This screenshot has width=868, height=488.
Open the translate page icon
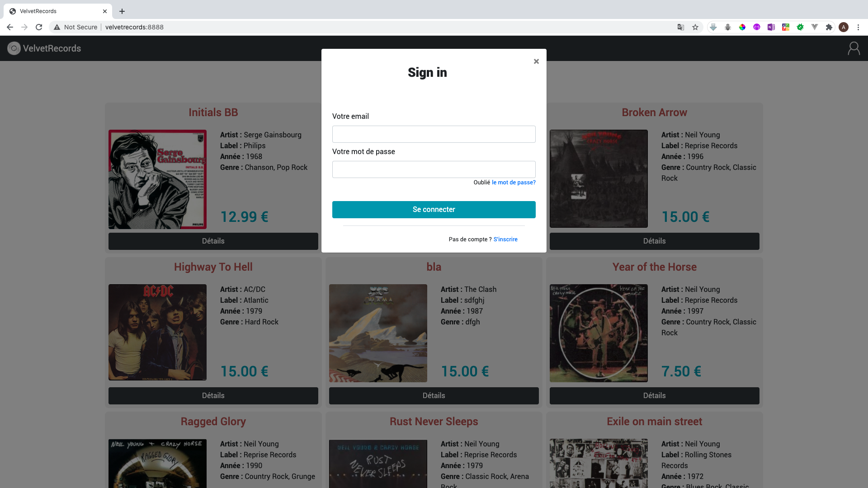(681, 27)
